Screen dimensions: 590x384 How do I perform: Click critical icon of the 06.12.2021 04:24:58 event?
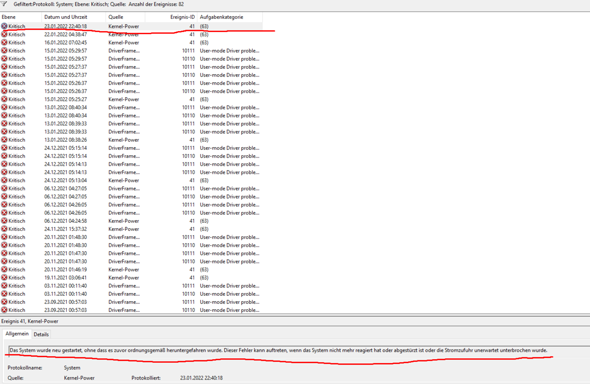tap(4, 221)
